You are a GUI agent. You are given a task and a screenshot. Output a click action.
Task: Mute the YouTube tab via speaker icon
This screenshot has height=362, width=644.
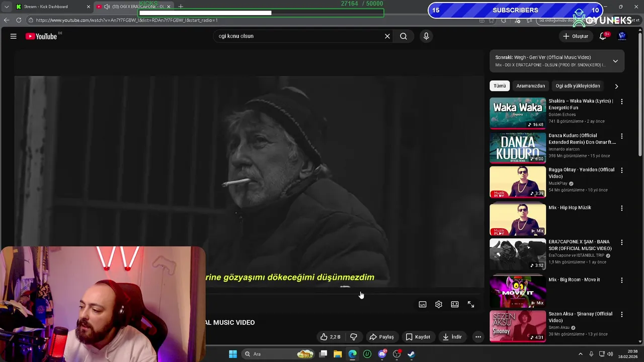pyautogui.click(x=107, y=7)
